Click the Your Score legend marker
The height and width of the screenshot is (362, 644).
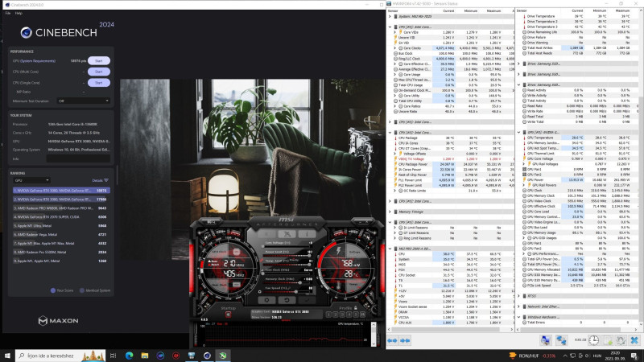point(53,290)
